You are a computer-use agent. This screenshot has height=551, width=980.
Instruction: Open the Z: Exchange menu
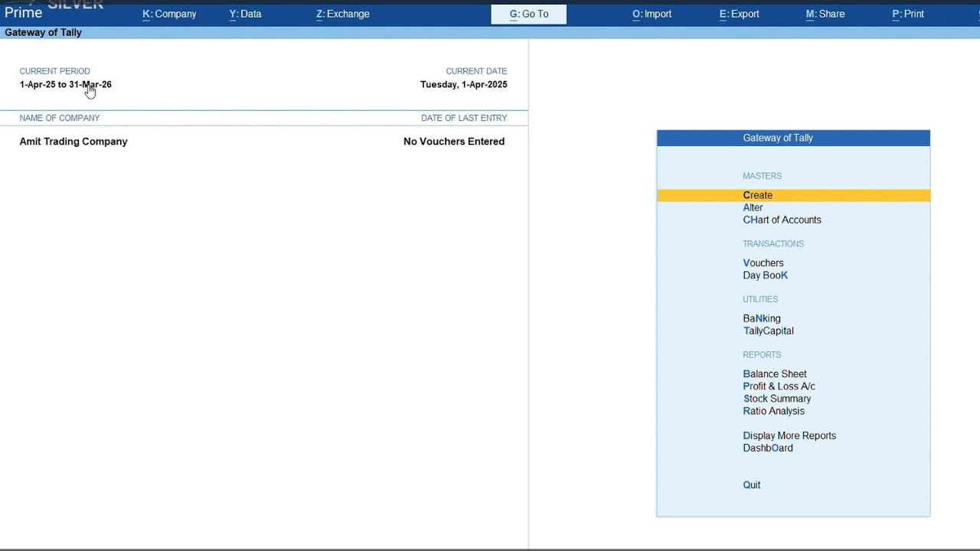343,14
